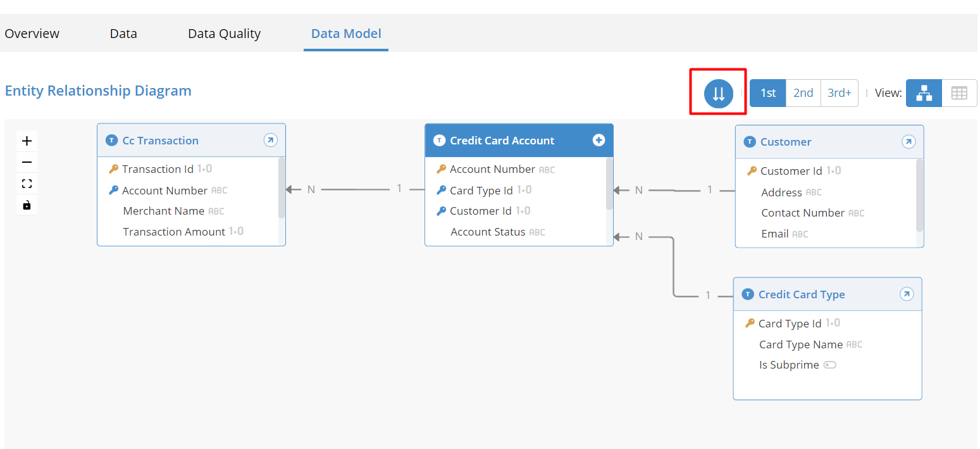Collapse all attributes with the double-arrow icon
Image resolution: width=980 pixels, height=449 pixels.
tap(717, 92)
